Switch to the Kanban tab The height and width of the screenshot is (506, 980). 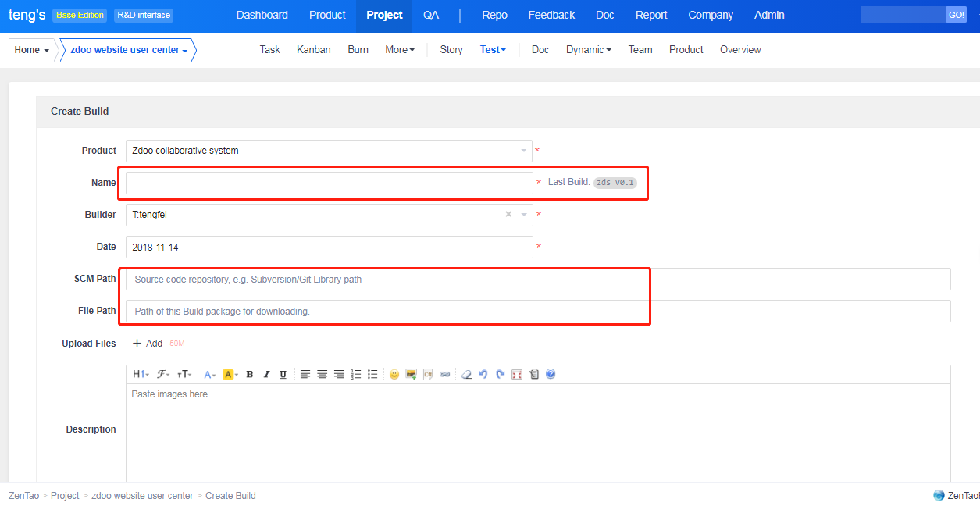(x=313, y=50)
